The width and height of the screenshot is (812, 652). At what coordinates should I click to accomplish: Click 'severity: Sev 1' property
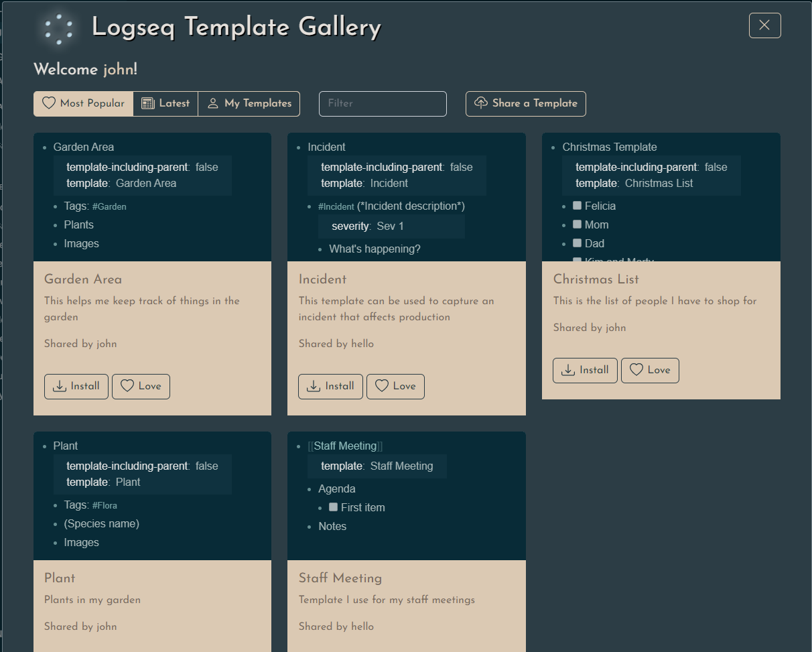point(368,226)
